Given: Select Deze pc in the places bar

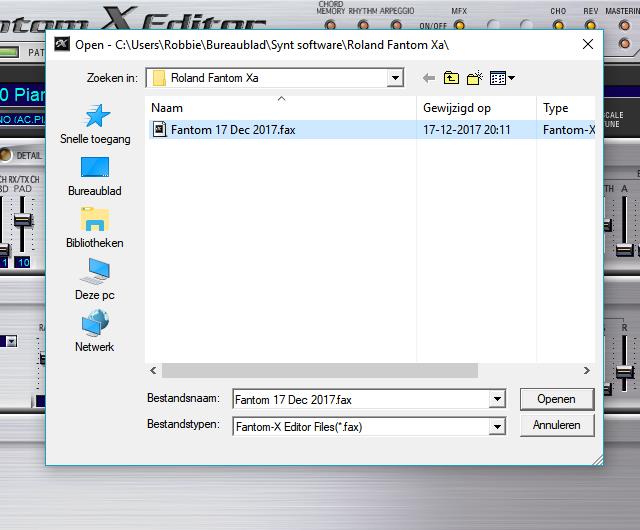Looking at the screenshot, I should click(95, 280).
